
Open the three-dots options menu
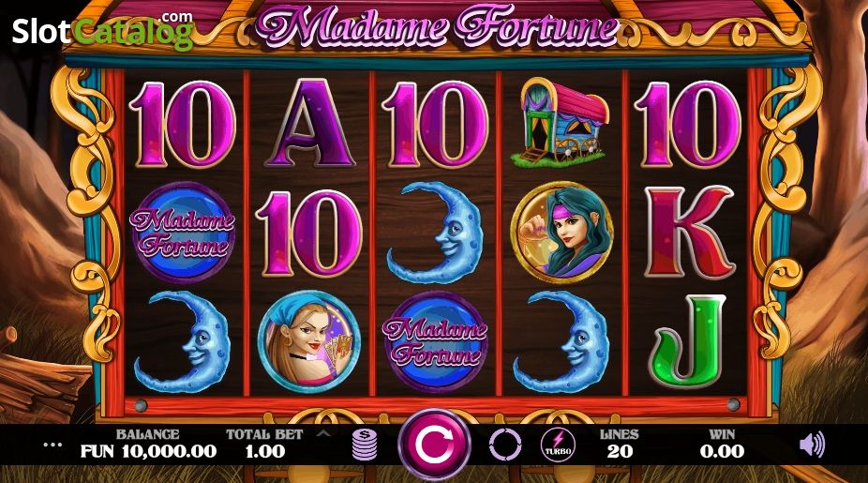[53, 445]
